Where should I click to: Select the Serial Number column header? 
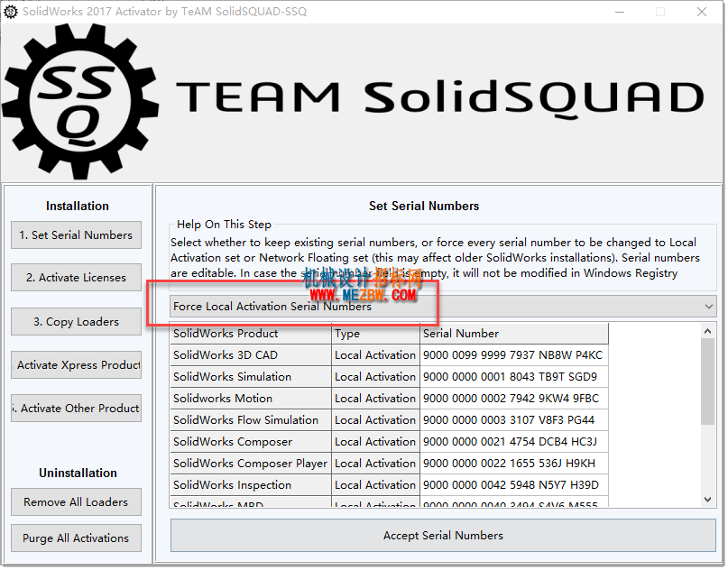click(514, 334)
